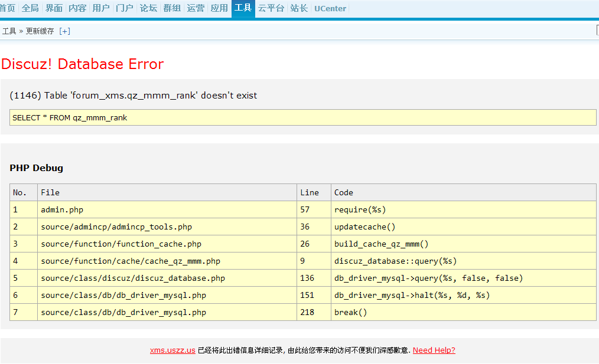Screen dimensions: 599x364
Task: Click the 工具 breadcrumb text
Action: coord(9,31)
